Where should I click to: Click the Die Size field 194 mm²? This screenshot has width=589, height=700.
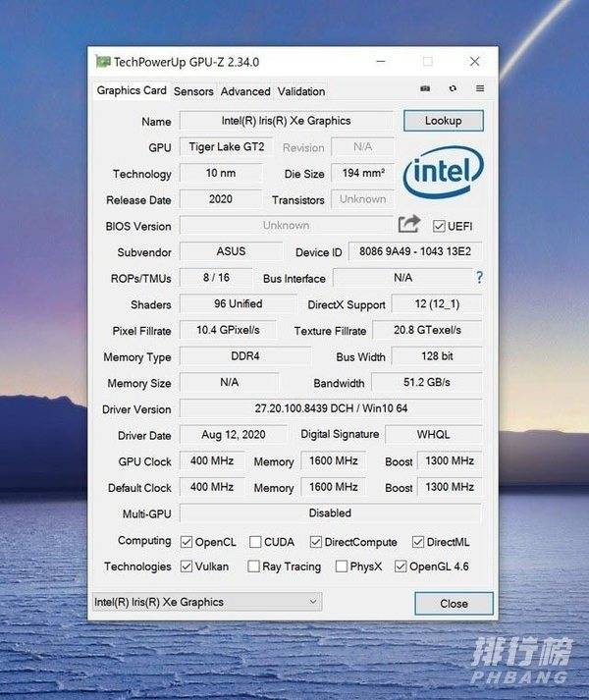click(x=363, y=173)
